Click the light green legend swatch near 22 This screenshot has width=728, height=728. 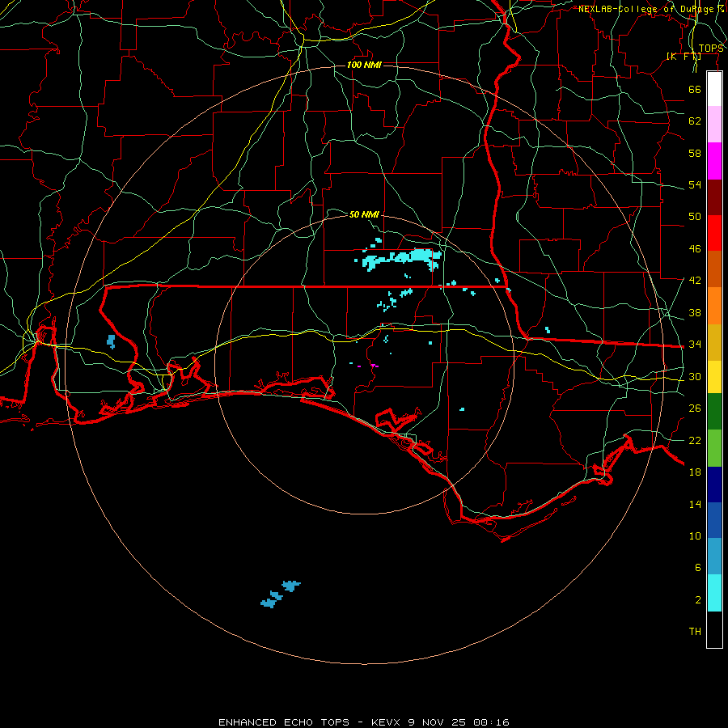[x=714, y=448]
